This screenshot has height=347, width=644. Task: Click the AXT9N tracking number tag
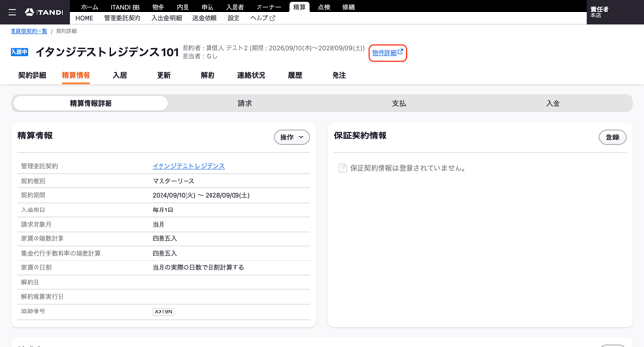click(x=163, y=311)
